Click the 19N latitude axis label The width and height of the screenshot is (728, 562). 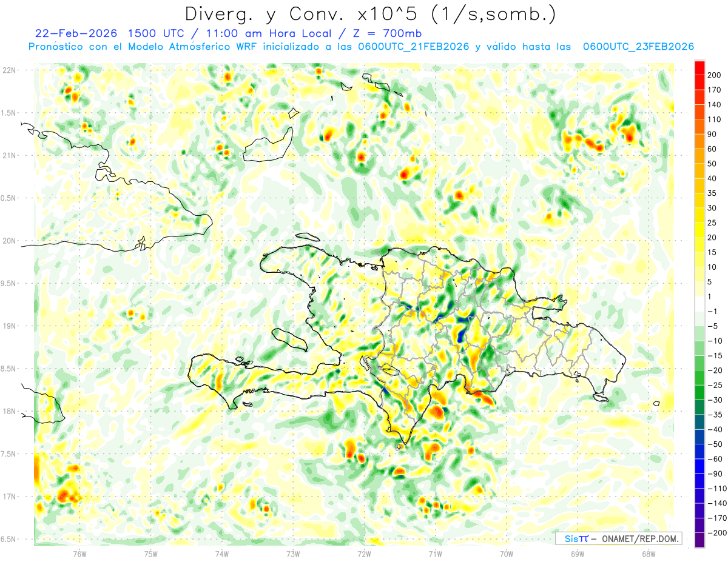pos(9,326)
